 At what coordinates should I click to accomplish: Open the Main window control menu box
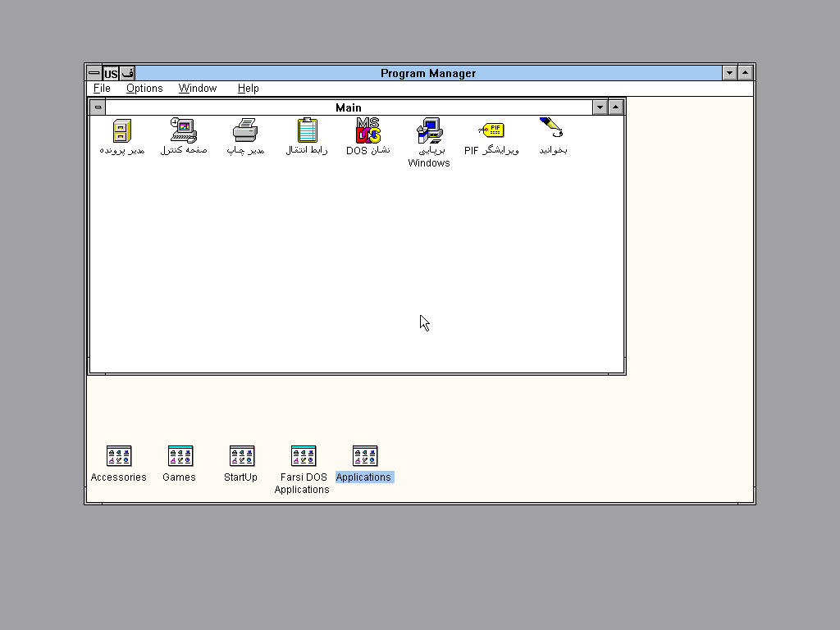tap(98, 107)
